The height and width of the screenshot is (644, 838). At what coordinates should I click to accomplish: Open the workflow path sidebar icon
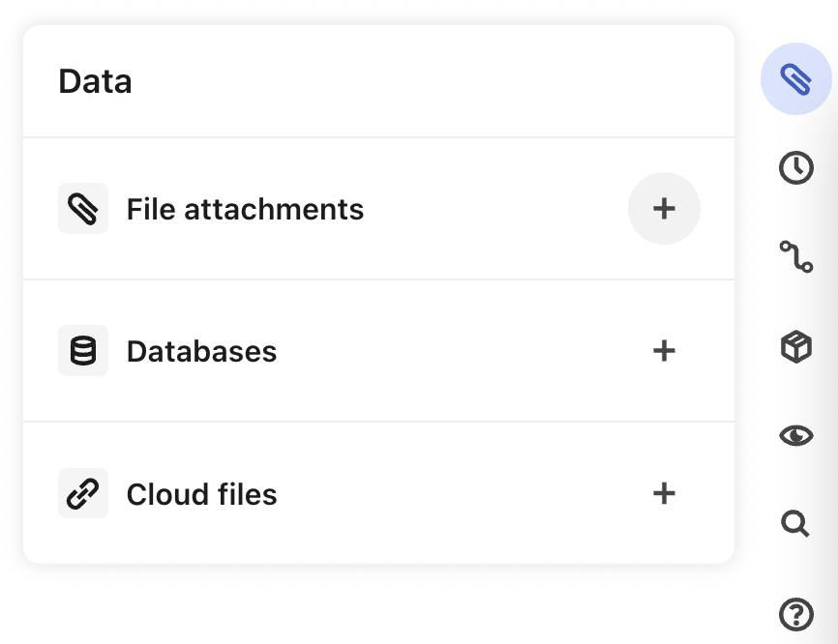click(795, 257)
